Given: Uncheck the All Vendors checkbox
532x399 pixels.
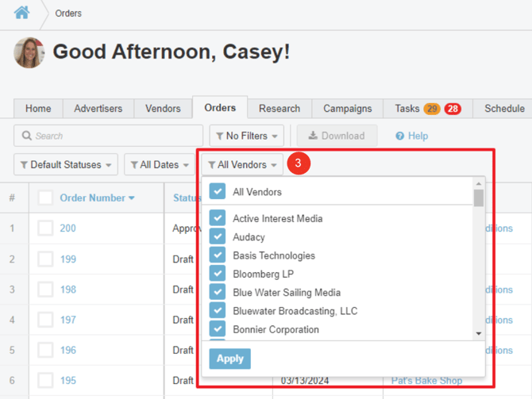Looking at the screenshot, I should (x=218, y=192).
